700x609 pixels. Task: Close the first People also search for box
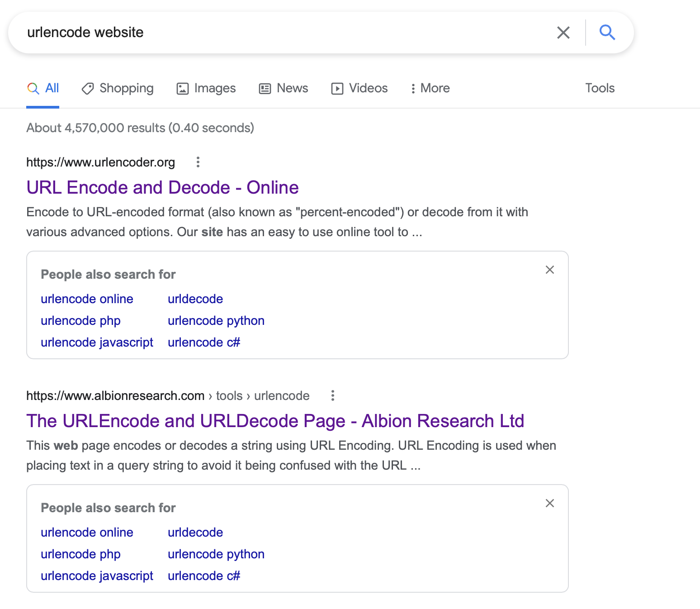(x=549, y=270)
